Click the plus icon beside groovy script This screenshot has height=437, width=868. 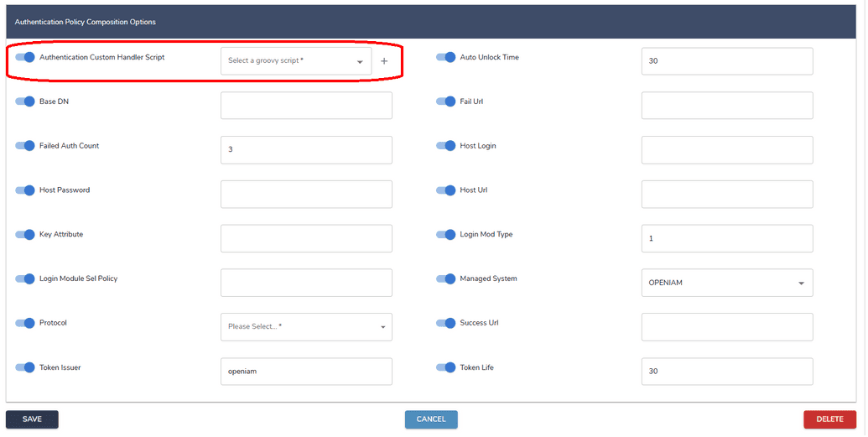pyautogui.click(x=384, y=61)
